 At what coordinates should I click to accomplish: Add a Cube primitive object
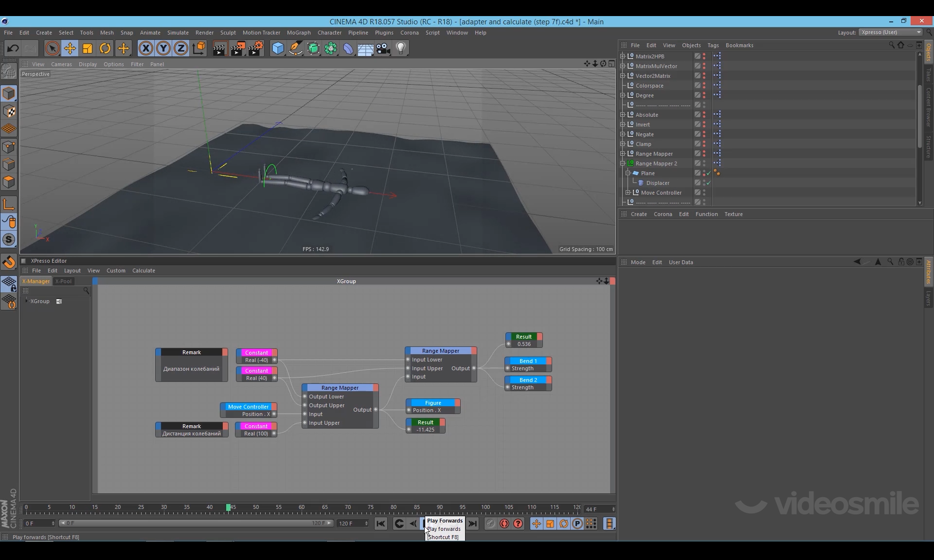[278, 48]
